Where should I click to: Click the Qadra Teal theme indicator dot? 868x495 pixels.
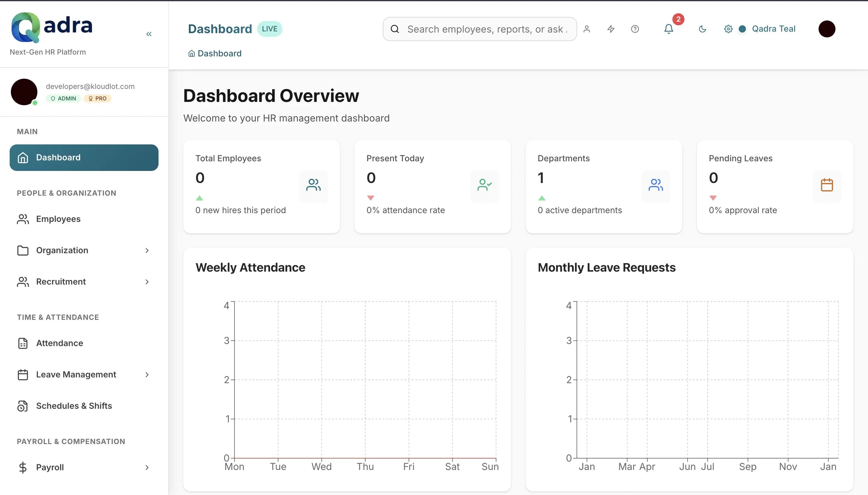tap(742, 29)
